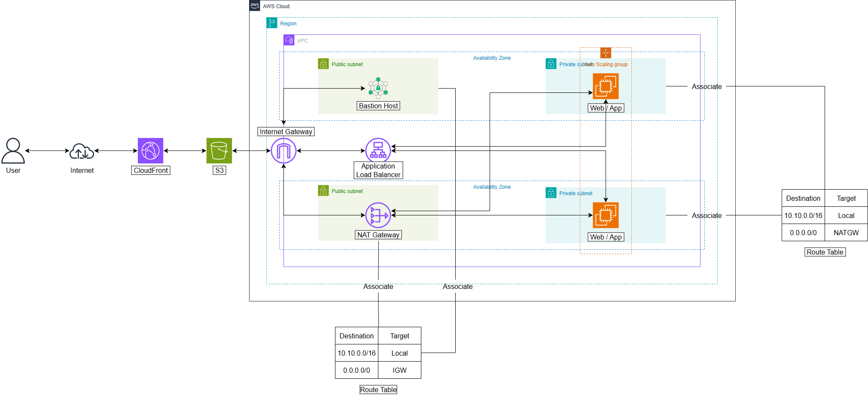Click the Associate label below NAT Gateway
This screenshot has width=868, height=396.
click(378, 286)
